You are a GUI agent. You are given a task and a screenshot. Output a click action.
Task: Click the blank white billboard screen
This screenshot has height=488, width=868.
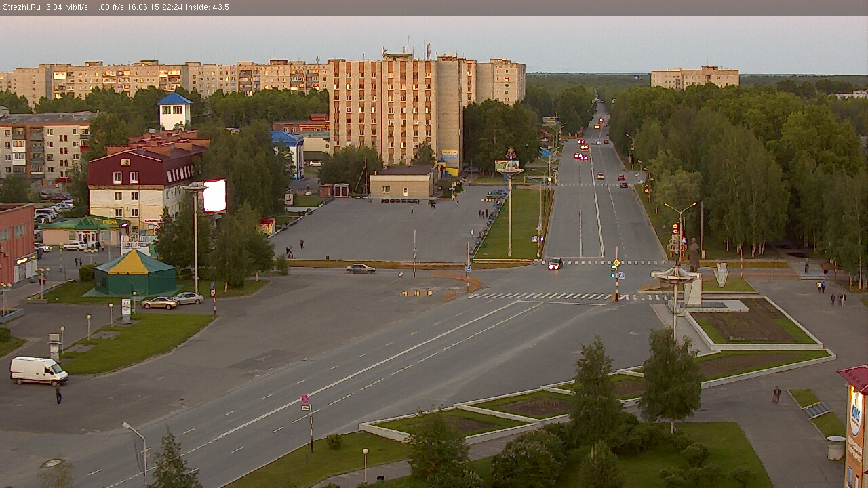(x=215, y=196)
